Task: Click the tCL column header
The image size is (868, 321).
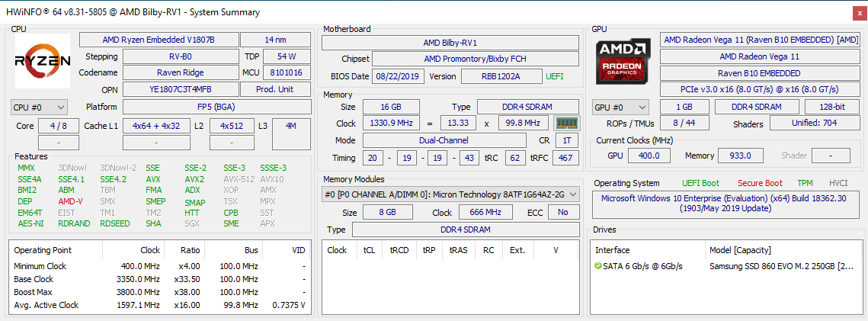Action: point(369,250)
